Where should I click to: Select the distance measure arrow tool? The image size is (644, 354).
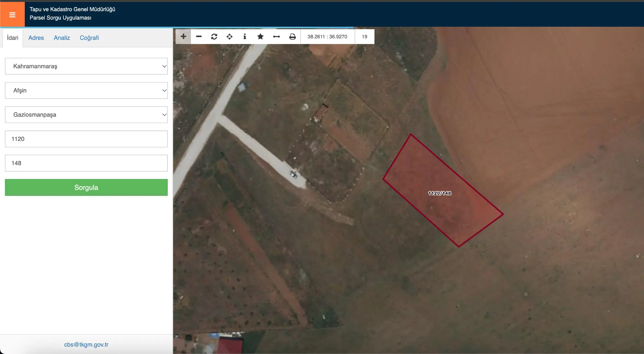pyautogui.click(x=276, y=36)
